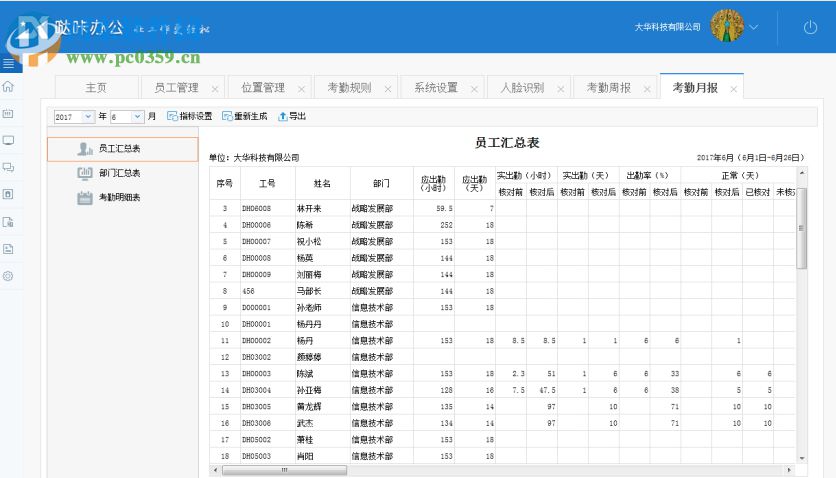Click employee ID DH05002
Viewport: 836px width, 478px height.
[256, 440]
